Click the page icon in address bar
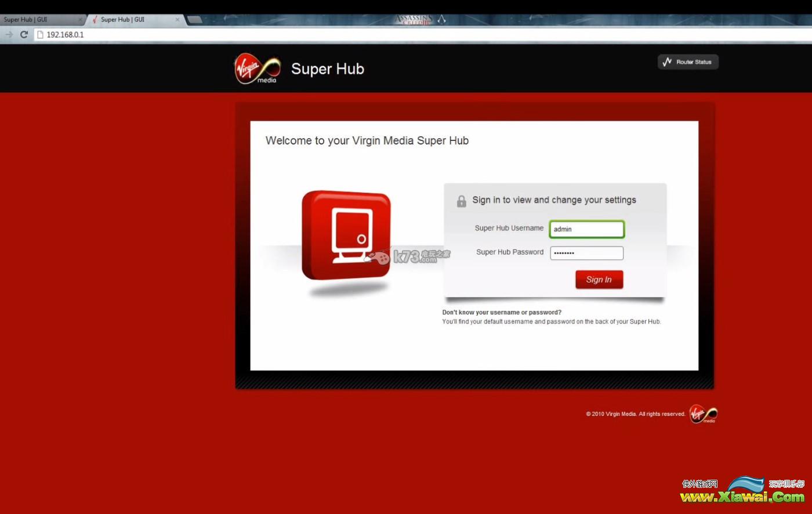Screen dimensions: 812x514 [40, 35]
